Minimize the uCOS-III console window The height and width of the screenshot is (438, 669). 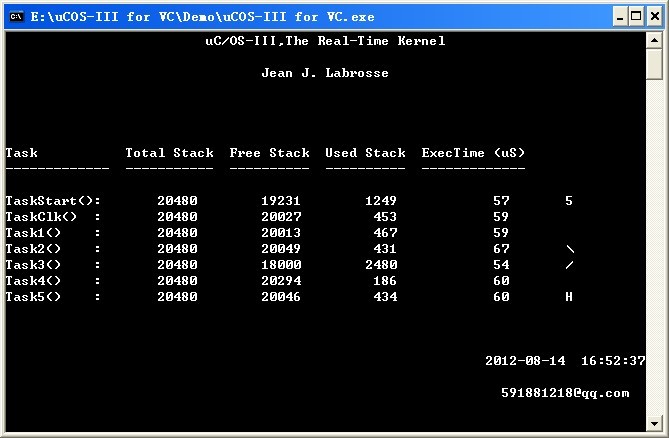pyautogui.click(x=620, y=17)
